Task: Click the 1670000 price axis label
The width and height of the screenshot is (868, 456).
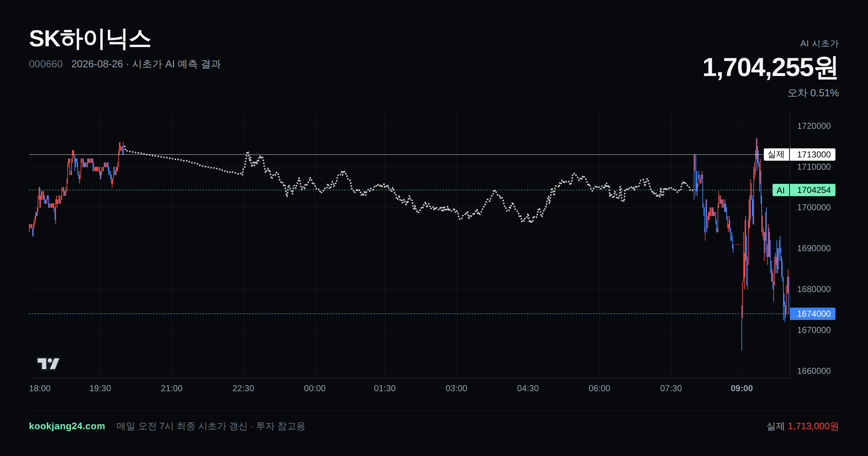Action: (x=814, y=330)
